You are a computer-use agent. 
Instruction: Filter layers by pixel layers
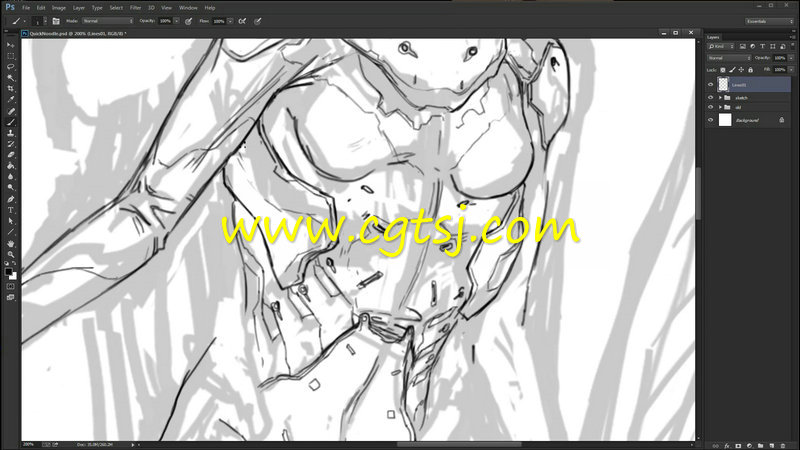[742, 46]
